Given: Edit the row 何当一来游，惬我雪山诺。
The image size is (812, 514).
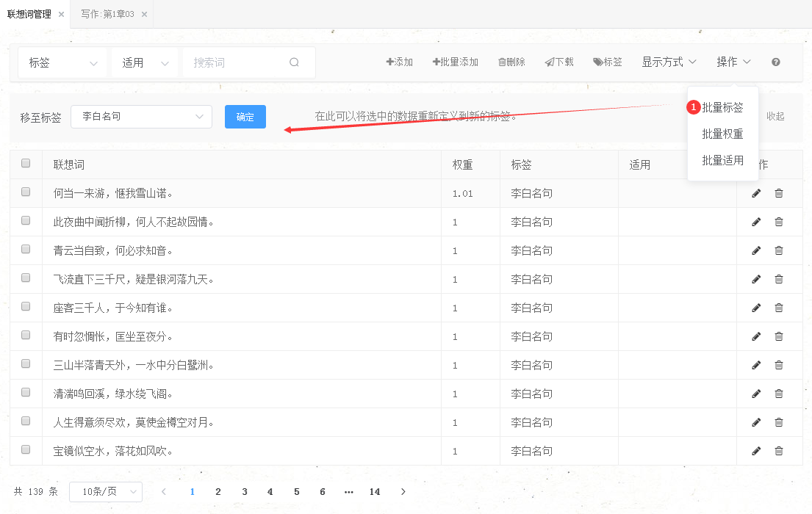Looking at the screenshot, I should [756, 194].
